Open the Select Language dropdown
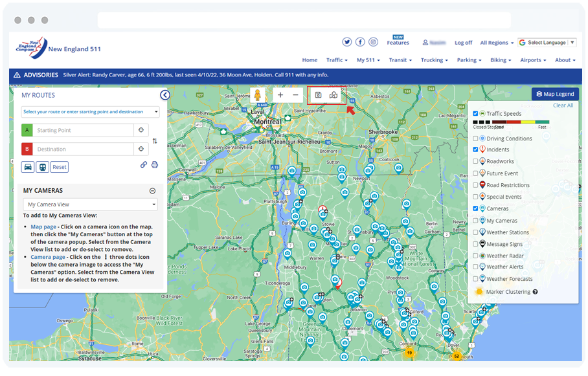This screenshot has height=376, width=588. pos(547,43)
